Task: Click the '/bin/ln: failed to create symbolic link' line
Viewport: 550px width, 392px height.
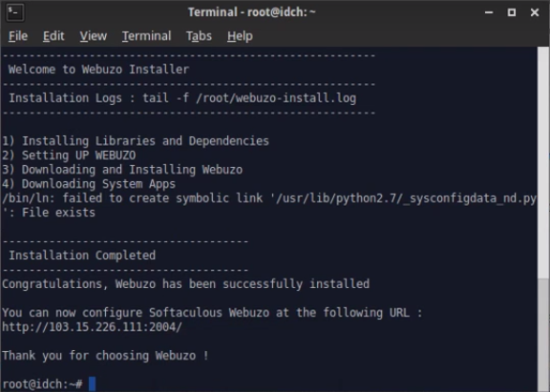Action: 269,198
